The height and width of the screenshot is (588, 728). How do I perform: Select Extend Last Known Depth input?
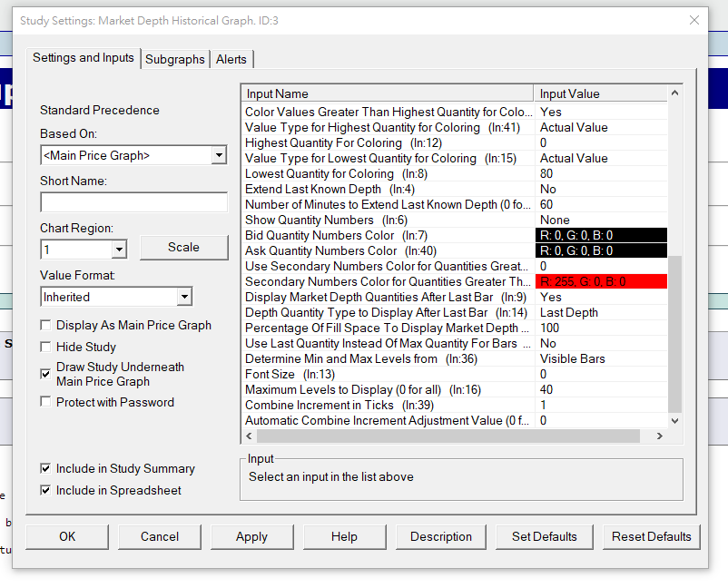(455, 189)
